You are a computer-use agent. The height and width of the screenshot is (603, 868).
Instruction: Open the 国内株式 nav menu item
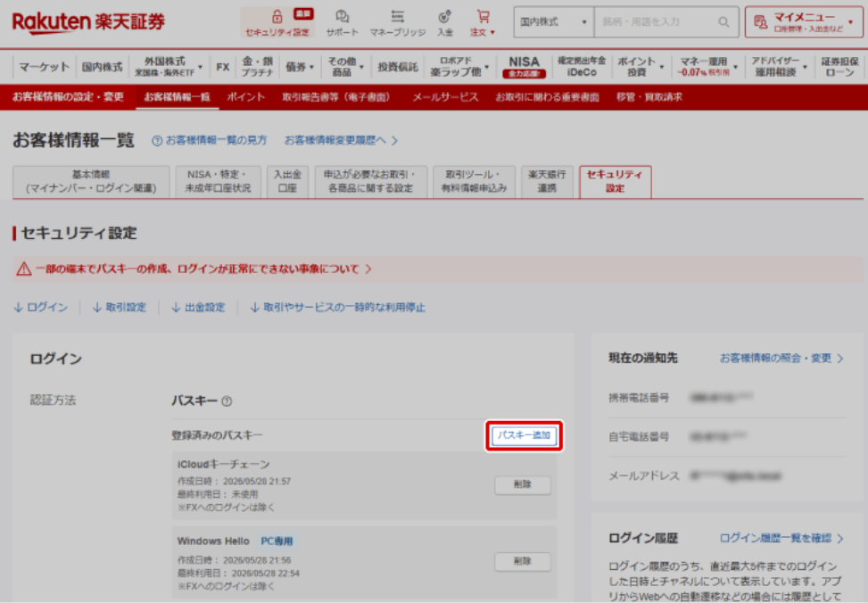point(102,67)
